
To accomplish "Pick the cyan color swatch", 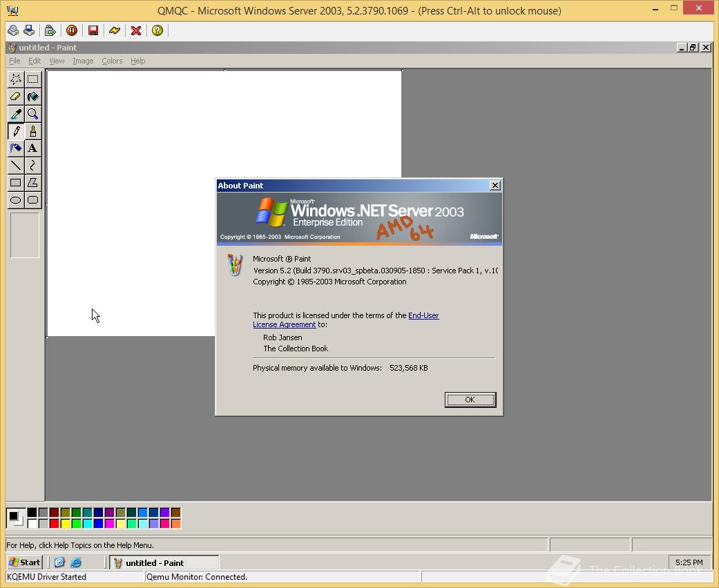I will (x=87, y=523).
